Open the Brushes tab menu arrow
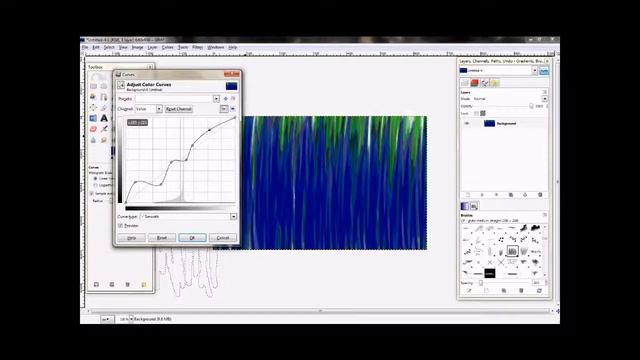 point(544,215)
